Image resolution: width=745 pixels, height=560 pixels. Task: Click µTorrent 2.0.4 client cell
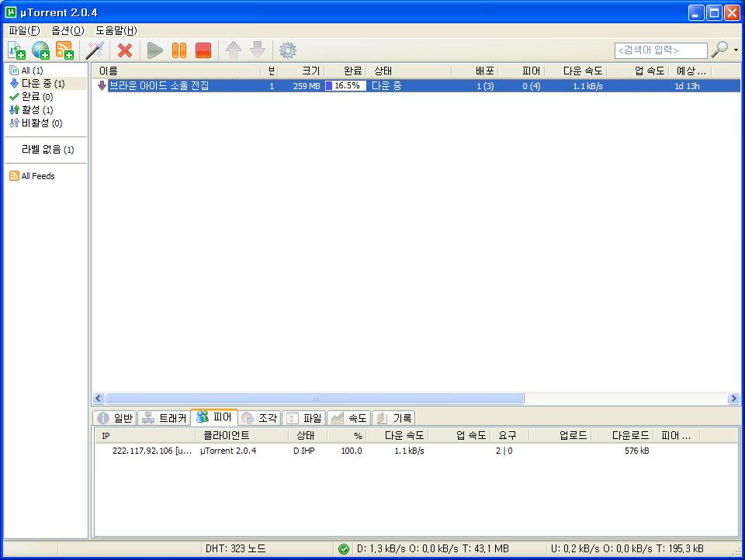pyautogui.click(x=228, y=451)
